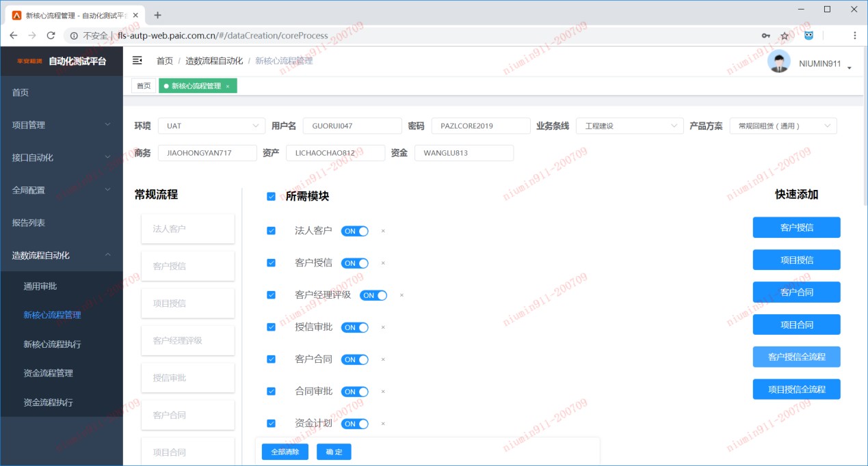The height and width of the screenshot is (466, 868).
Task: Click the NIUMIN911 user avatar
Action: [778, 62]
